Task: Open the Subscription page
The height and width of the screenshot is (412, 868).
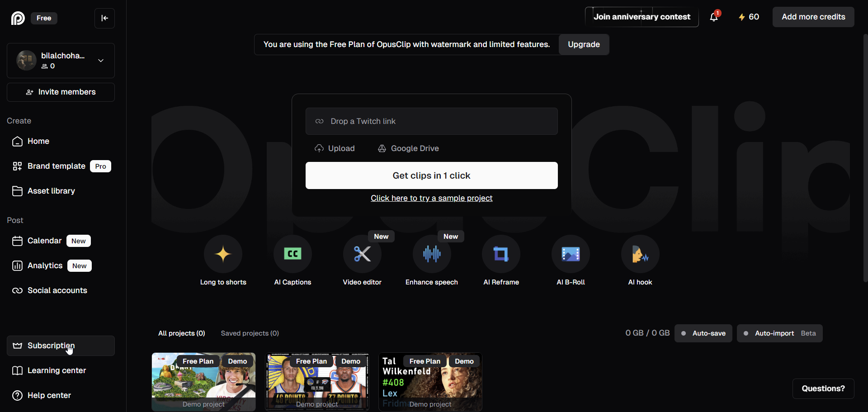Action: click(61, 346)
